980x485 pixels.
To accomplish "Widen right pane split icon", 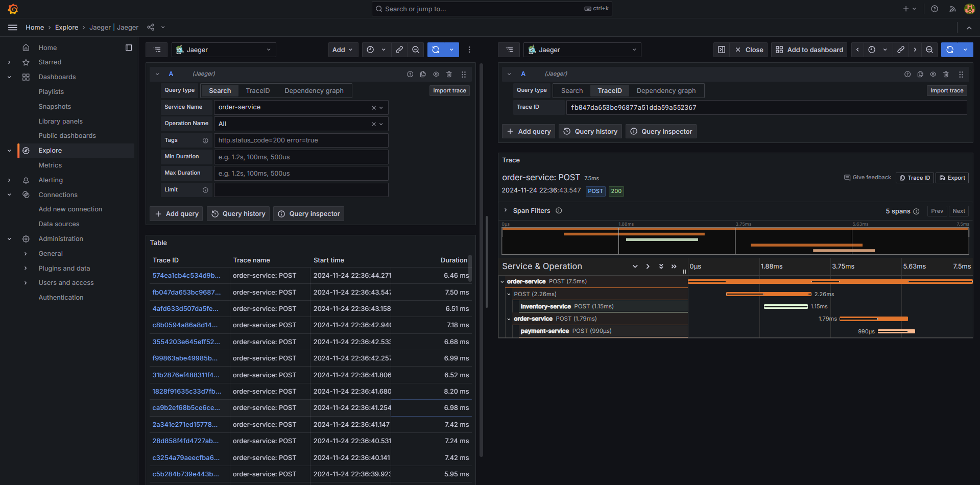I will click(x=722, y=50).
